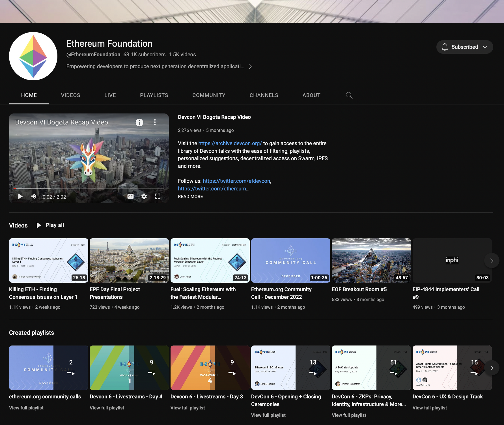The width and height of the screenshot is (504, 425).
Task: View full playlist for Opening + Closing Ceremonies
Action: 268,415
